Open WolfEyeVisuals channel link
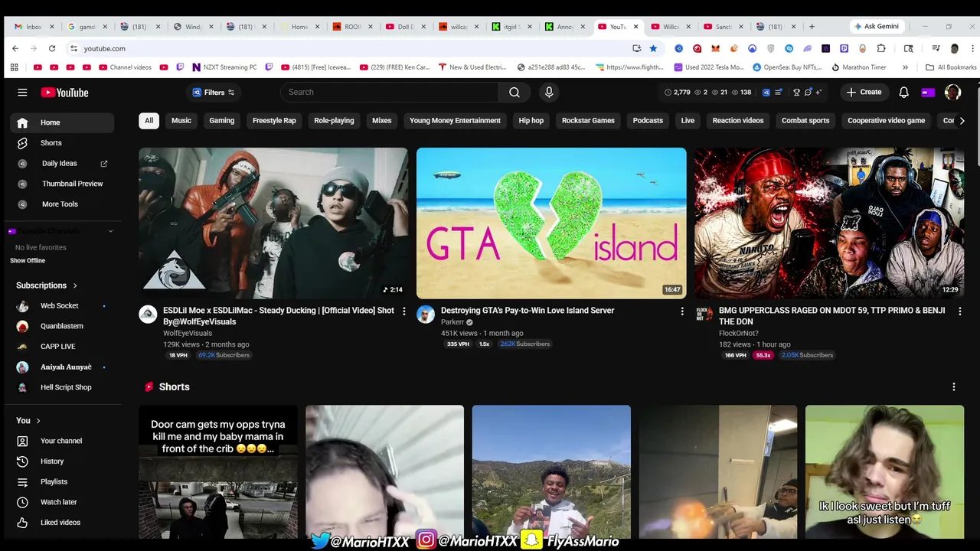This screenshot has width=980, height=551. coord(188,334)
